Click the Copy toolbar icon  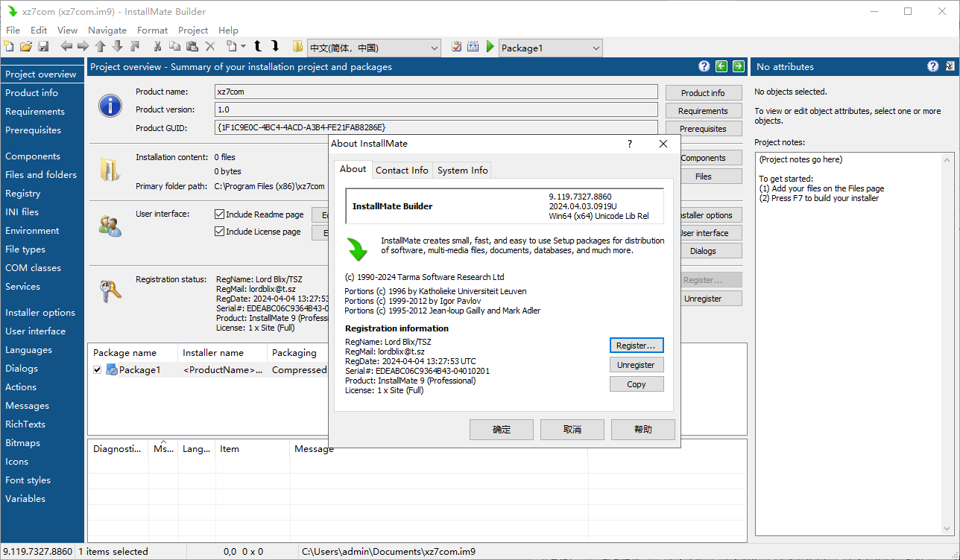pyautogui.click(x=175, y=47)
